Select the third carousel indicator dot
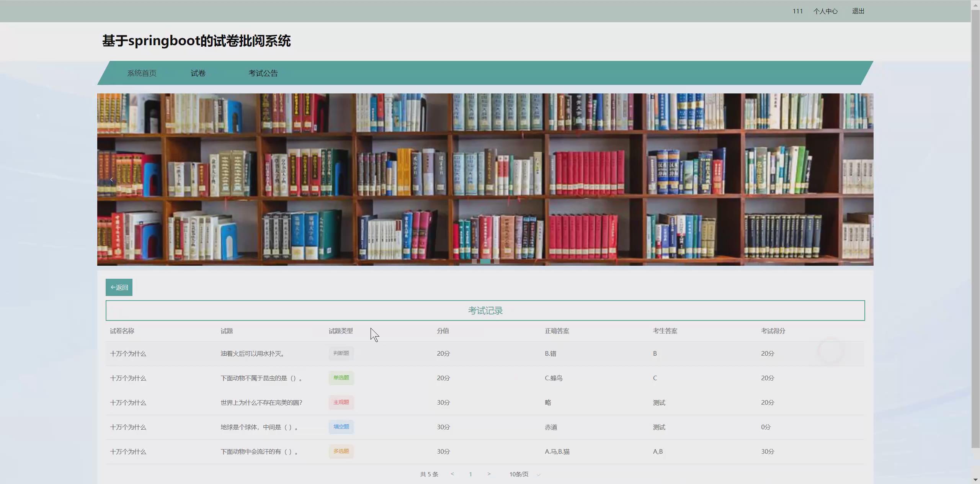980x484 pixels. 497,261
